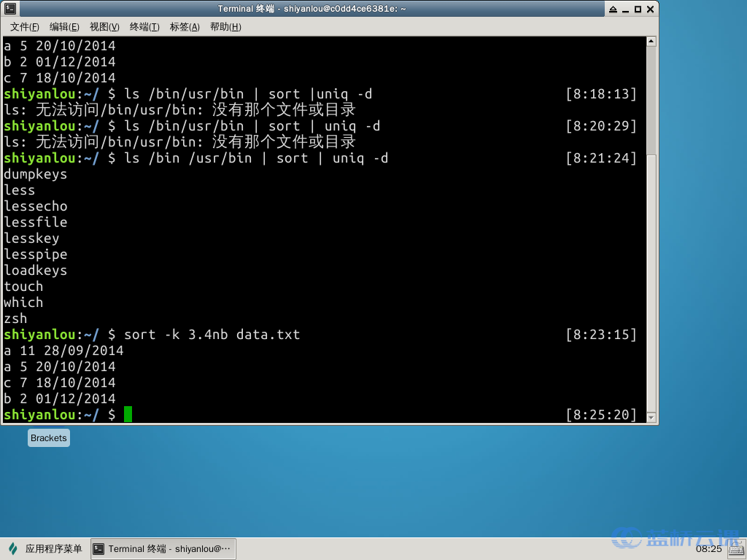747x560 pixels.
Task: Click the 'dumpkeys' output line
Action: tap(35, 174)
